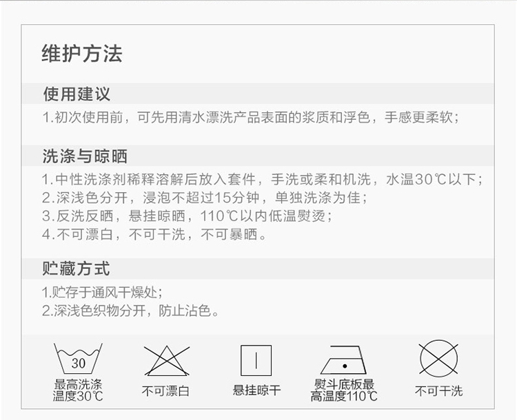Select the 使用建议 section header
The width and height of the screenshot is (517, 420).
tap(77, 94)
